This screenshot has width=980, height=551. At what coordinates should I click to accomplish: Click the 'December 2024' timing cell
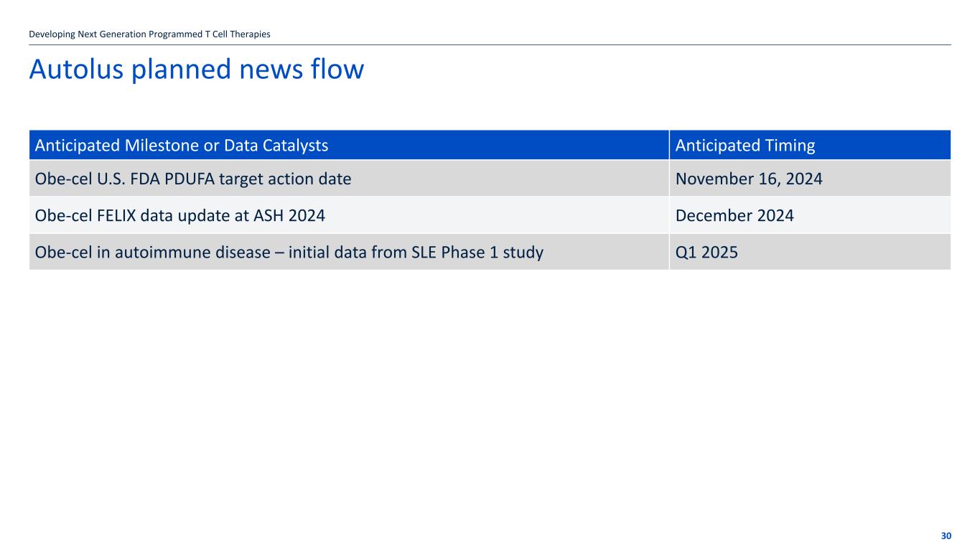coord(734,215)
